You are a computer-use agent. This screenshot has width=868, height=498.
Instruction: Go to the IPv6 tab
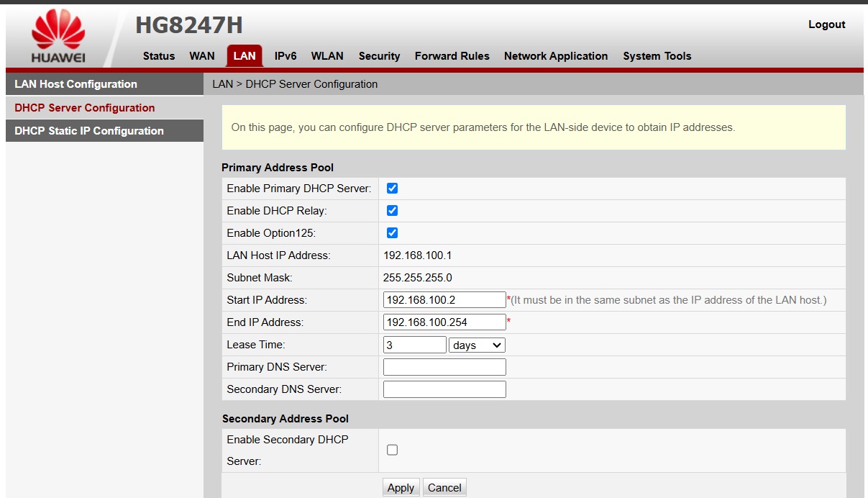[285, 56]
